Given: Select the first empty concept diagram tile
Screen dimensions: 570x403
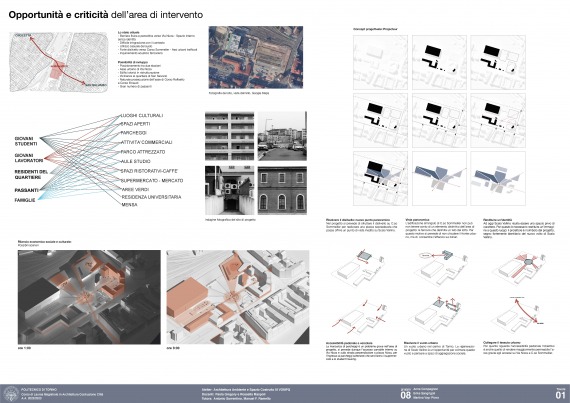Looking at the screenshot, I should pyautogui.click(x=380, y=62).
